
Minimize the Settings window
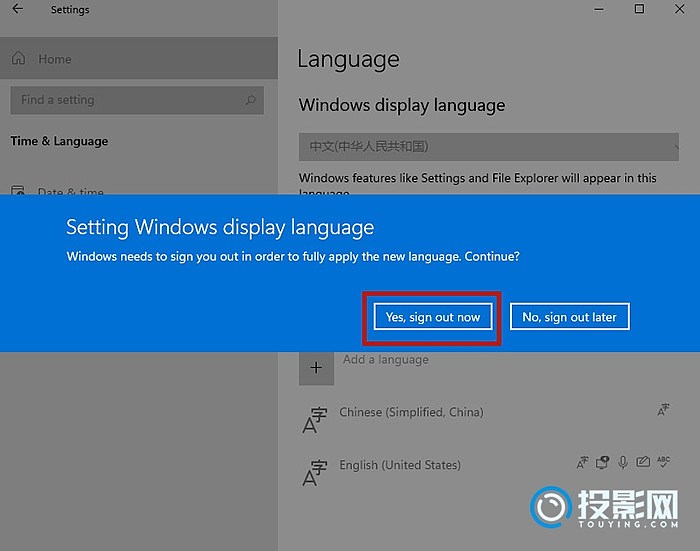click(x=599, y=9)
